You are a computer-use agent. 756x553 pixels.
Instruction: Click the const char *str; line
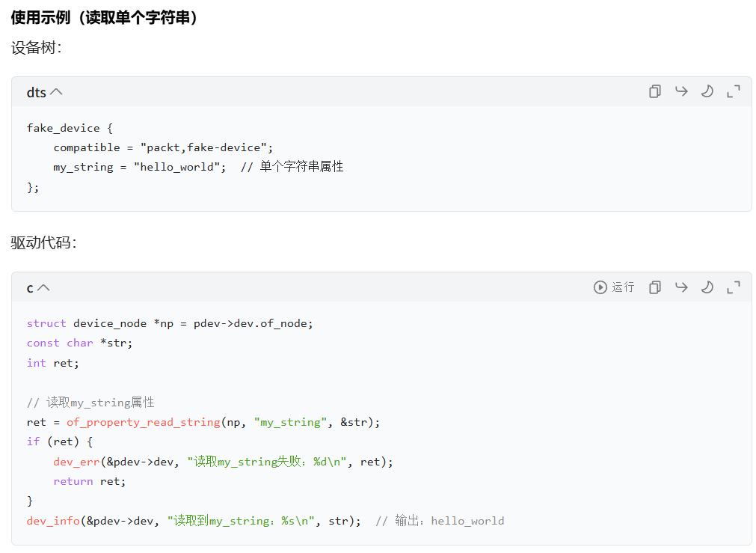79,343
